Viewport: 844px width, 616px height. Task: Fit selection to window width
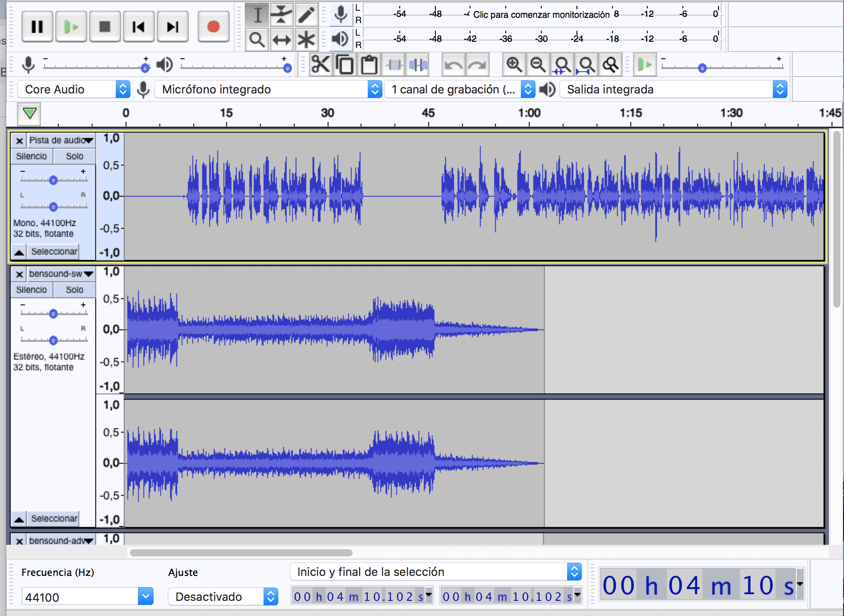pyautogui.click(x=562, y=65)
